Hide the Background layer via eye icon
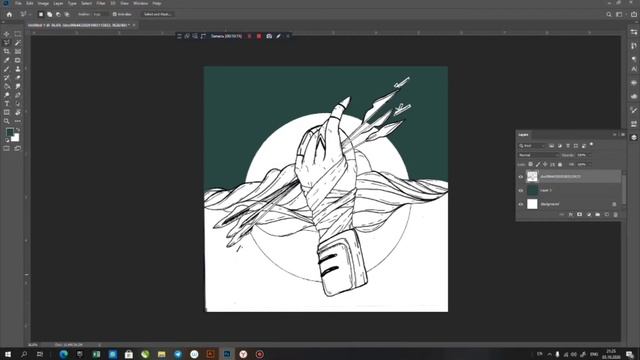 (x=521, y=204)
